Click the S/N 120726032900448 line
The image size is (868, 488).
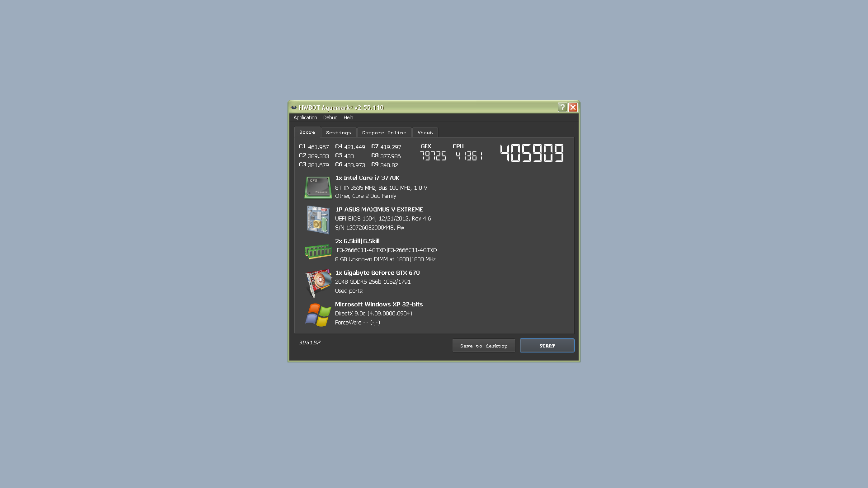(x=372, y=228)
